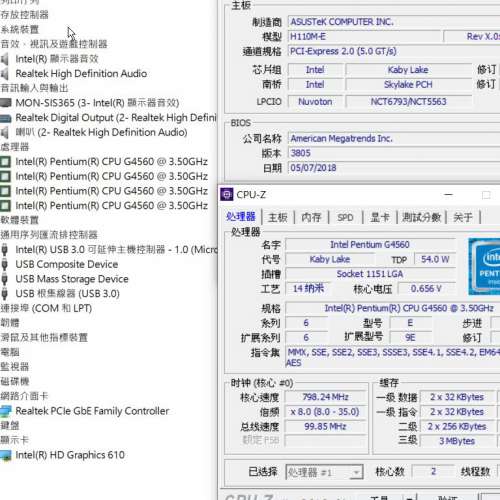
Task: Click the American Megatrends Inc. BIOS field
Action: (x=394, y=138)
